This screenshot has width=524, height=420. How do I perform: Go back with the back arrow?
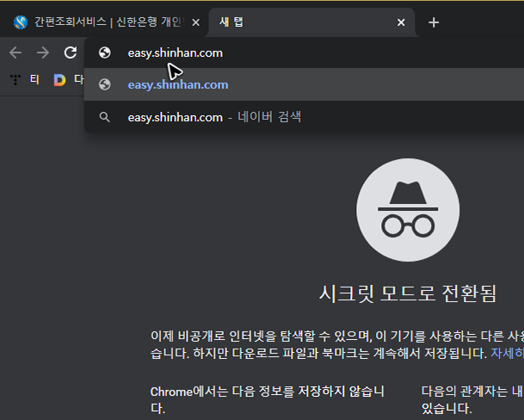pos(15,52)
